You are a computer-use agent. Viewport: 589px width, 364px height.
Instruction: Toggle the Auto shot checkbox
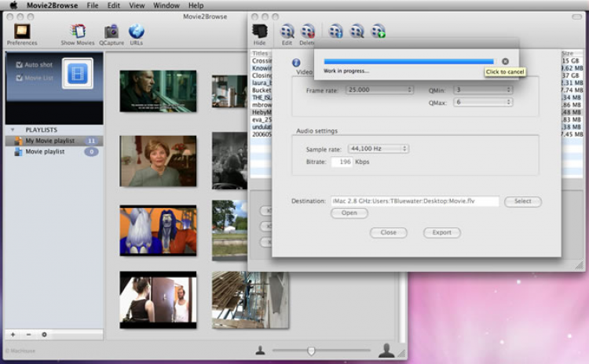point(20,65)
